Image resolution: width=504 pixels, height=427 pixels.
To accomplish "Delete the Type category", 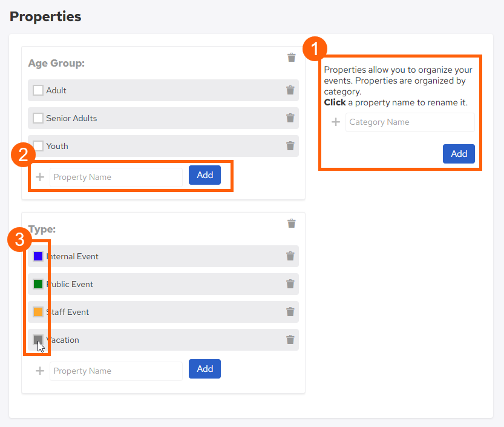I will click(x=291, y=223).
